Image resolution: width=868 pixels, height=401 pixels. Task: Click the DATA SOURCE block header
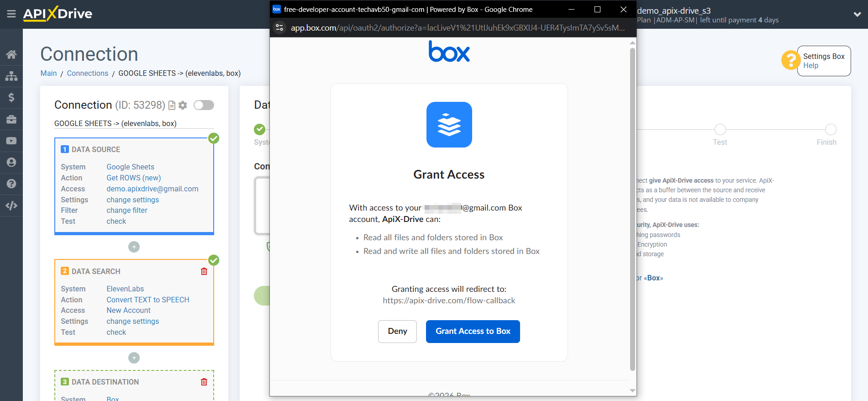point(96,149)
